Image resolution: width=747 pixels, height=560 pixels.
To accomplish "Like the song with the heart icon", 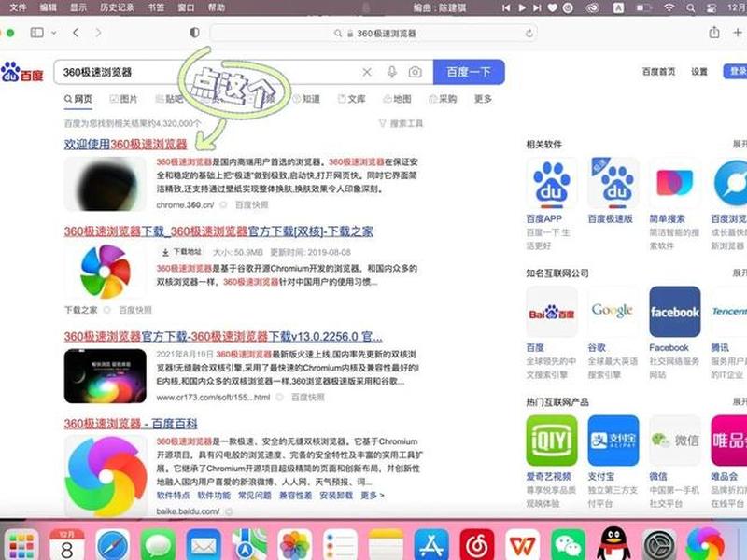I will point(553,7).
